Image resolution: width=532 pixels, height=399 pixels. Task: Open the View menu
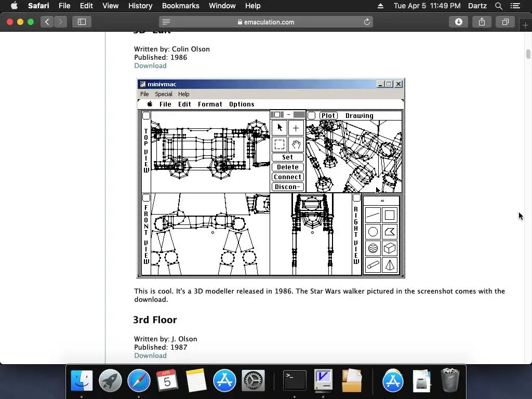[110, 6]
